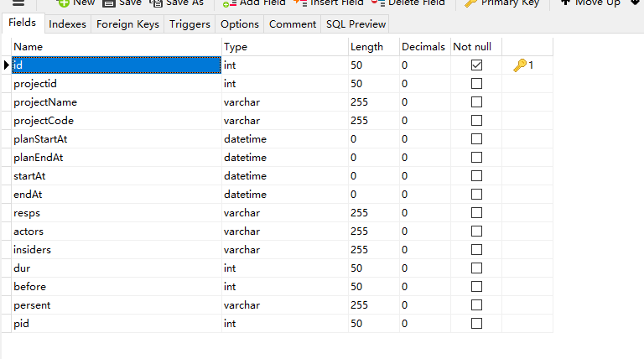
Task: Click the Decimals column header
Action: click(x=425, y=47)
